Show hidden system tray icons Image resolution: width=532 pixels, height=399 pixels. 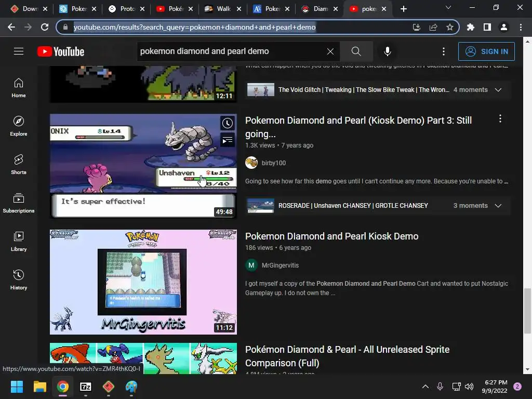[x=425, y=387]
